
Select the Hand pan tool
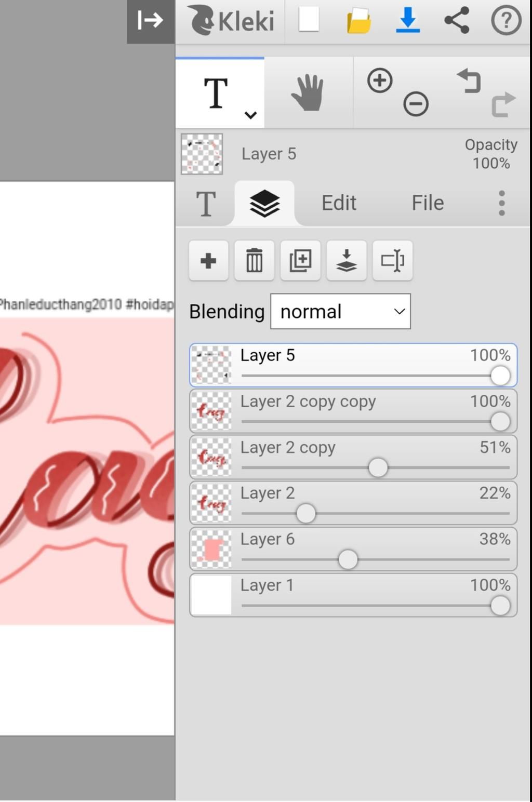308,93
